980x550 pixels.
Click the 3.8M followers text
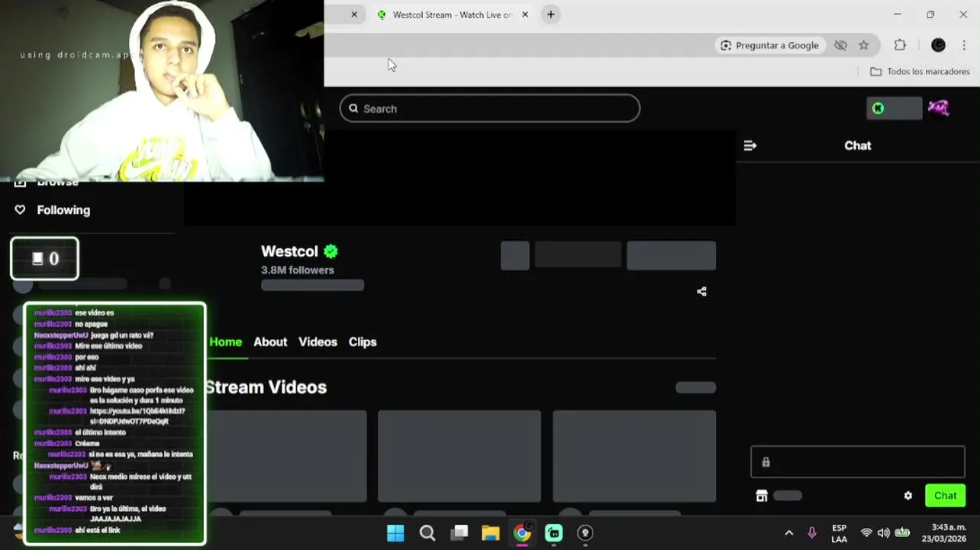pos(298,270)
